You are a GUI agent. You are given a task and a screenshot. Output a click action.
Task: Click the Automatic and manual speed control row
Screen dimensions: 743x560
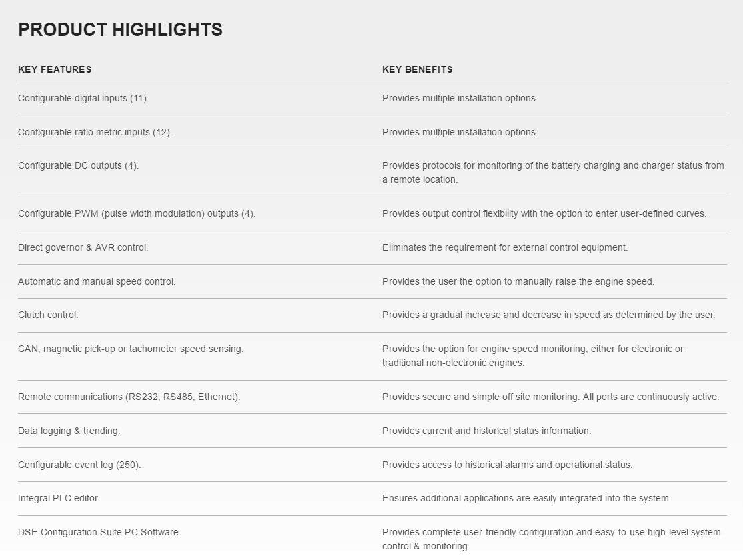(372, 281)
